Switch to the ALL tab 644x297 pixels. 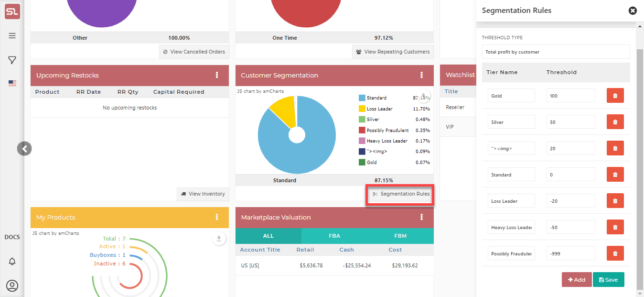(268, 236)
